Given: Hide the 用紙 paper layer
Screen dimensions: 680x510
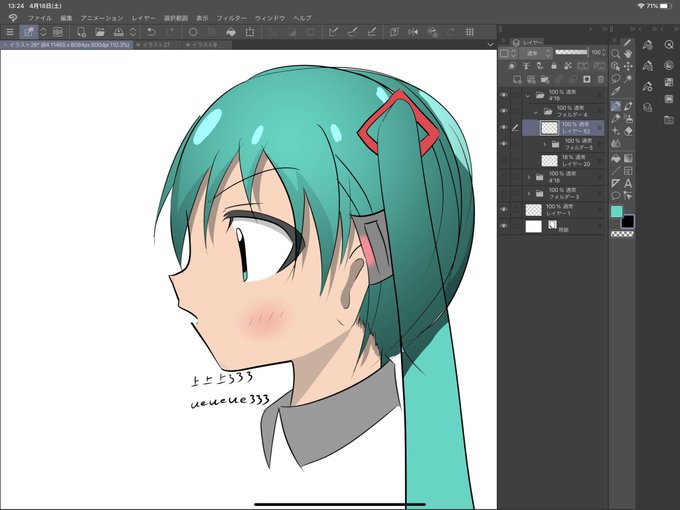Looking at the screenshot, I should (x=503, y=226).
